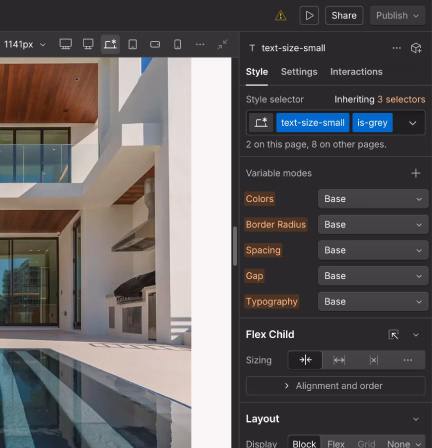Click the warning triangle icon

click(x=280, y=15)
